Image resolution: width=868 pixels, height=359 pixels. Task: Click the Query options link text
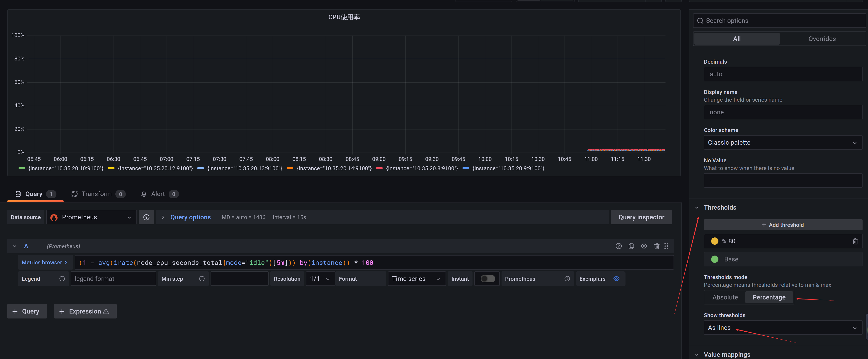[190, 217]
